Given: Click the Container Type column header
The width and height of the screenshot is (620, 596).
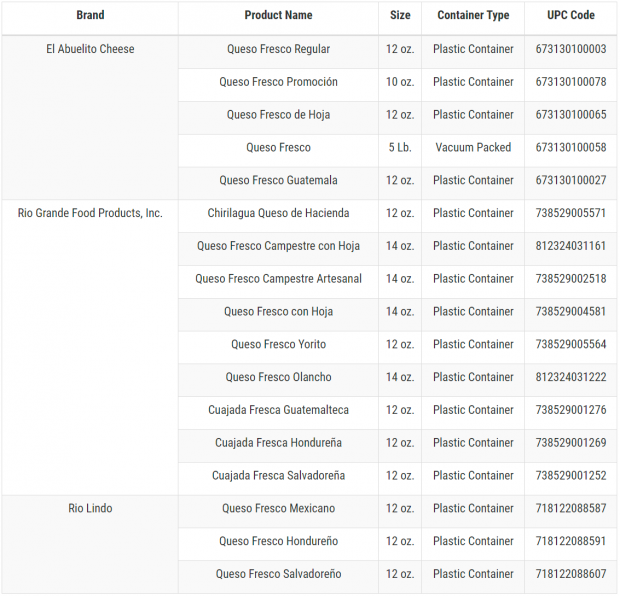Looking at the screenshot, I should pyautogui.click(x=473, y=15).
